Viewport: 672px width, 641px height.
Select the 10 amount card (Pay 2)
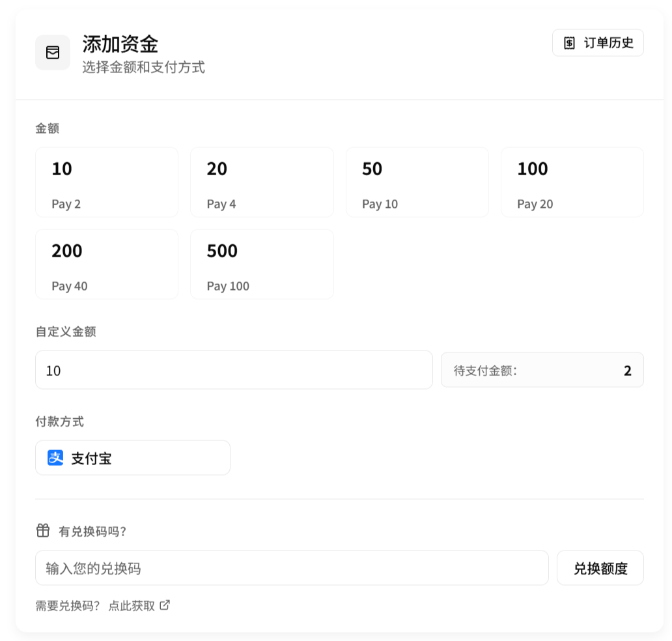point(107,182)
